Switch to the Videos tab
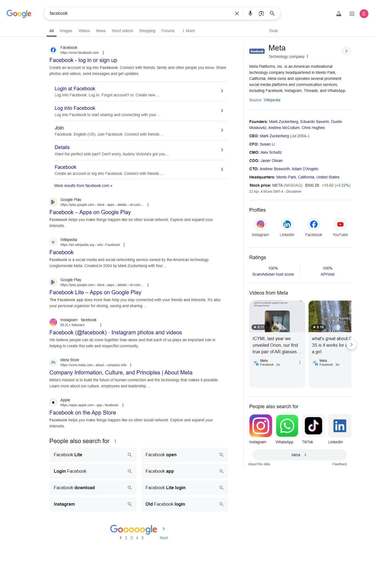The height and width of the screenshot is (588, 375). pyautogui.click(x=84, y=31)
